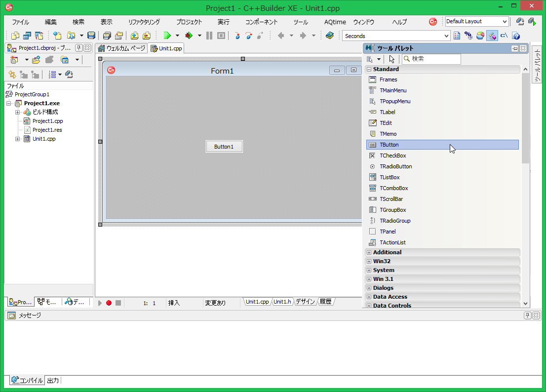
Task: Pin the Tool Palette panel
Action: 515,48
